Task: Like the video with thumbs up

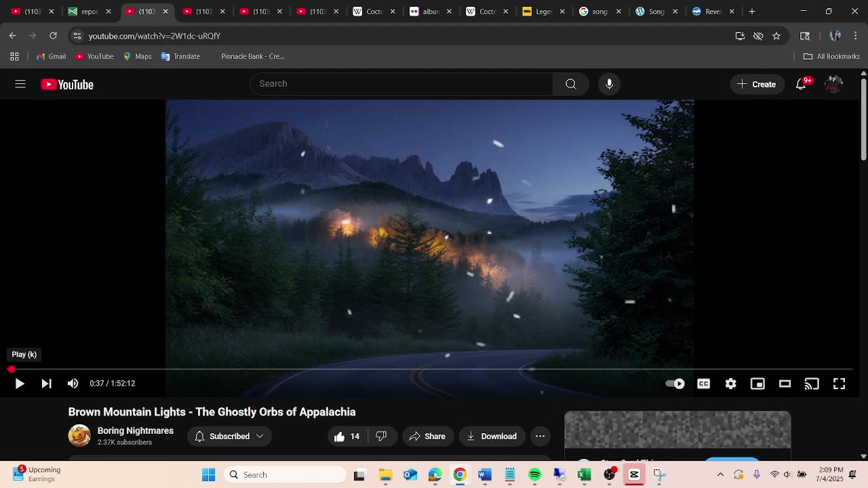Action: click(x=347, y=436)
